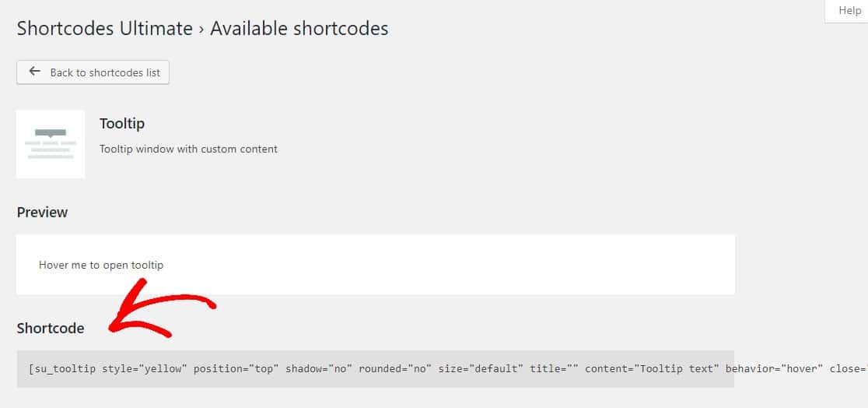Click the Back to shortcodes list button
The height and width of the screenshot is (408, 868).
[93, 72]
